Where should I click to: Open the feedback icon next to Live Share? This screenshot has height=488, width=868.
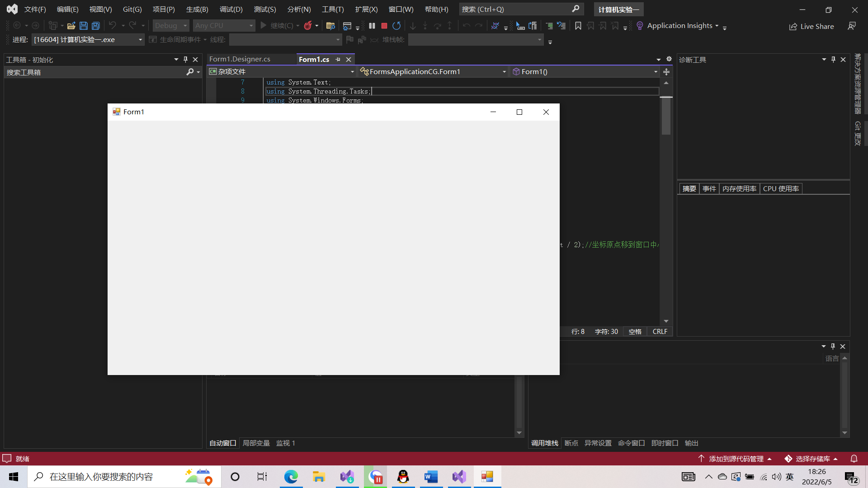[x=852, y=26]
